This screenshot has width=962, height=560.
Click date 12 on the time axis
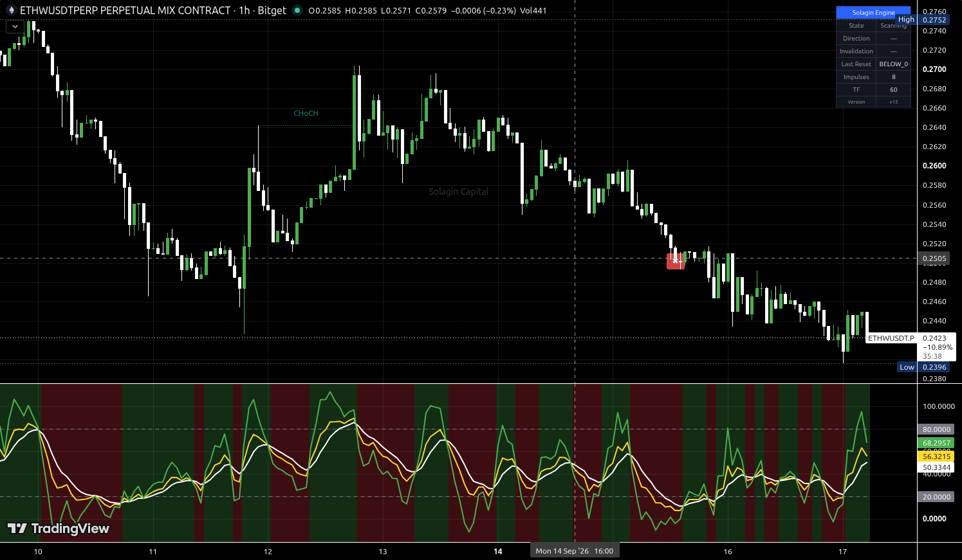(268, 552)
